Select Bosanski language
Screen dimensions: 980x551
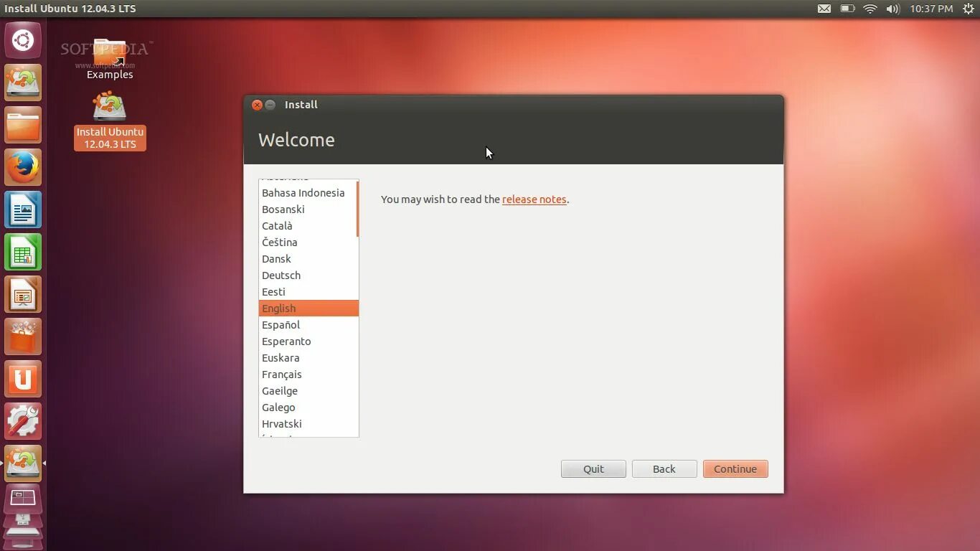tap(308, 209)
